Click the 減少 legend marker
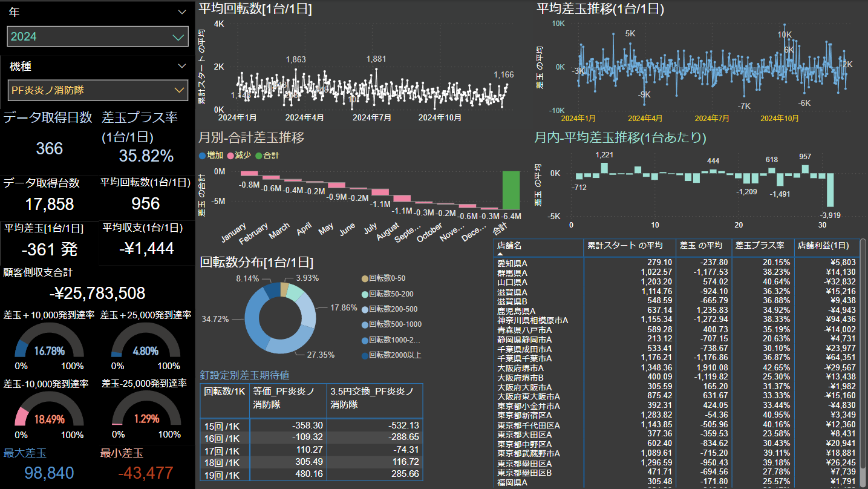 click(x=230, y=156)
